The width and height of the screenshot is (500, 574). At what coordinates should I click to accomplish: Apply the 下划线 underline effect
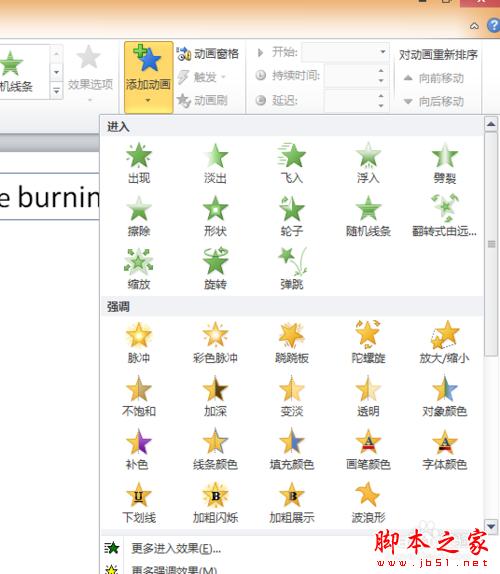pyautogui.click(x=139, y=502)
